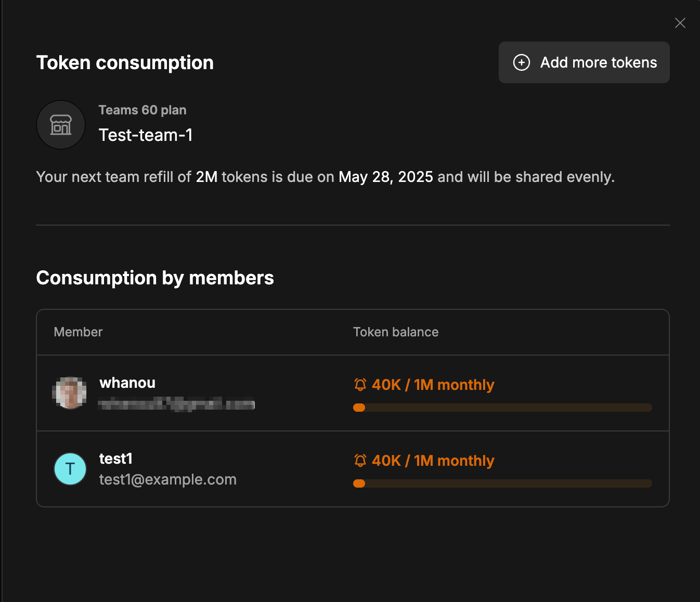Click the bell icon next to test1's balance
This screenshot has height=602, width=700.
click(x=359, y=460)
